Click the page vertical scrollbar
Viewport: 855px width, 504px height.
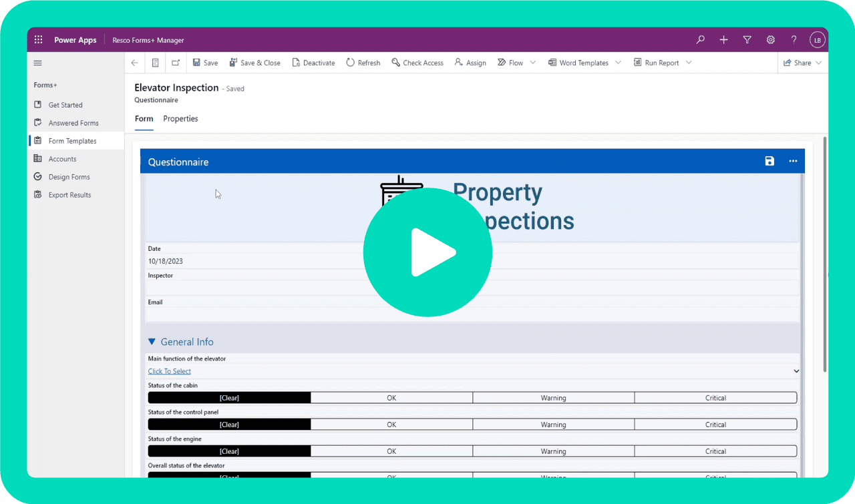point(825,254)
